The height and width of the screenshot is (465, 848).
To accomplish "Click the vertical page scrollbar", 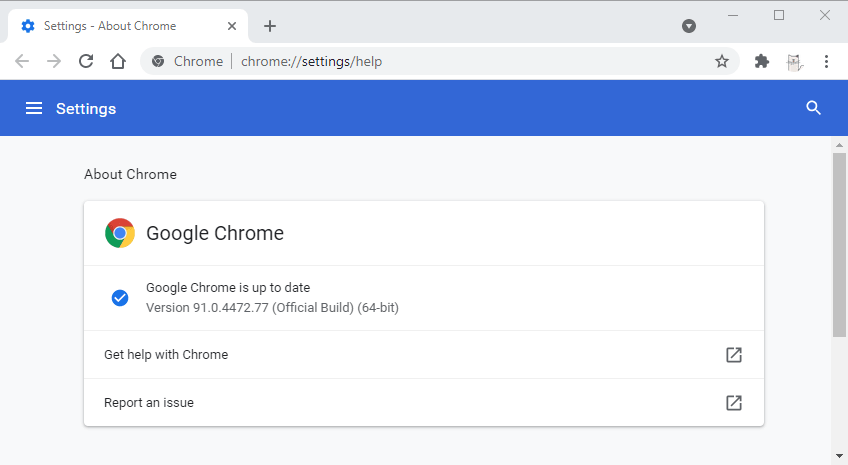I will click(x=839, y=245).
